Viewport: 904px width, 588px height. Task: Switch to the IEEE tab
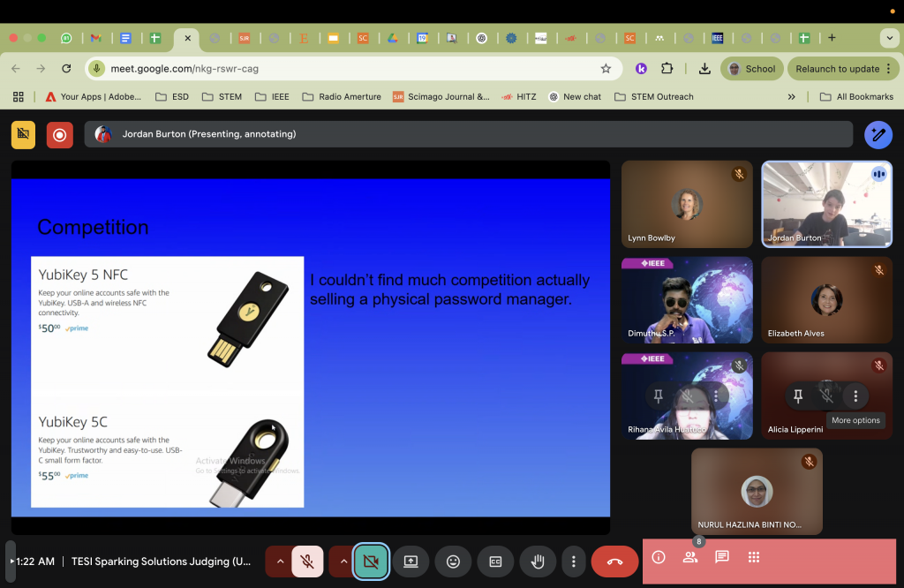pyautogui.click(x=717, y=38)
